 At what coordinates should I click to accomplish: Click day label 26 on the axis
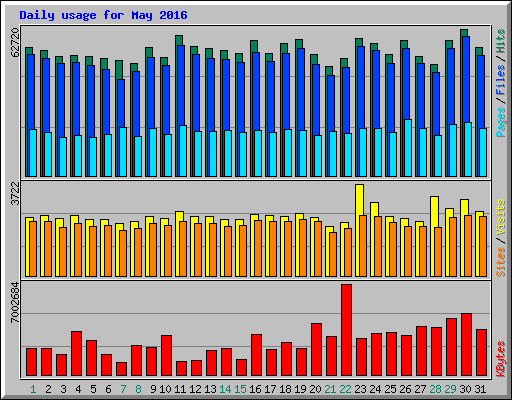(x=405, y=389)
